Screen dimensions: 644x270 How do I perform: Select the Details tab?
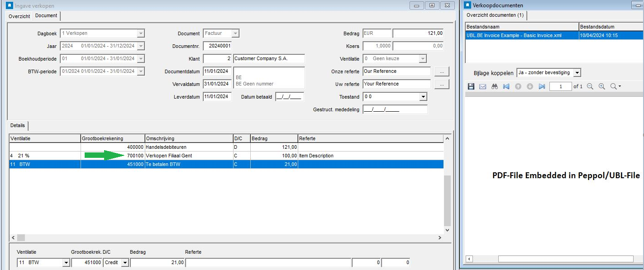pos(18,125)
